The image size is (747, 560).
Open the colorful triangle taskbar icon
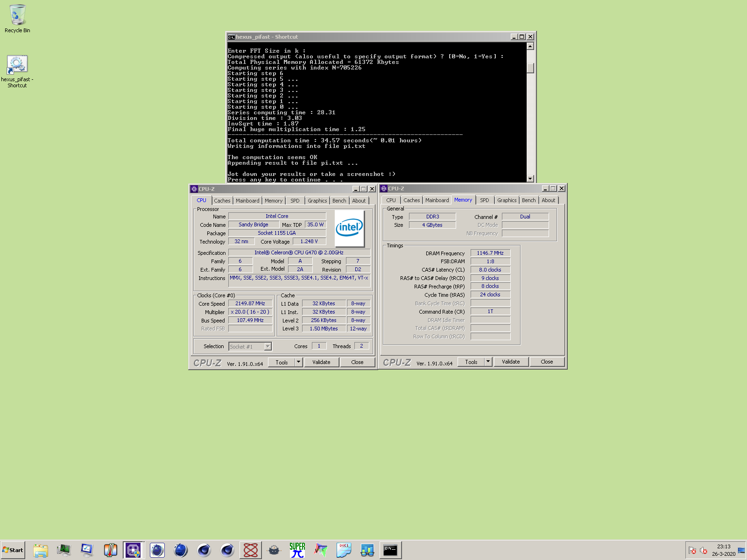click(x=321, y=550)
